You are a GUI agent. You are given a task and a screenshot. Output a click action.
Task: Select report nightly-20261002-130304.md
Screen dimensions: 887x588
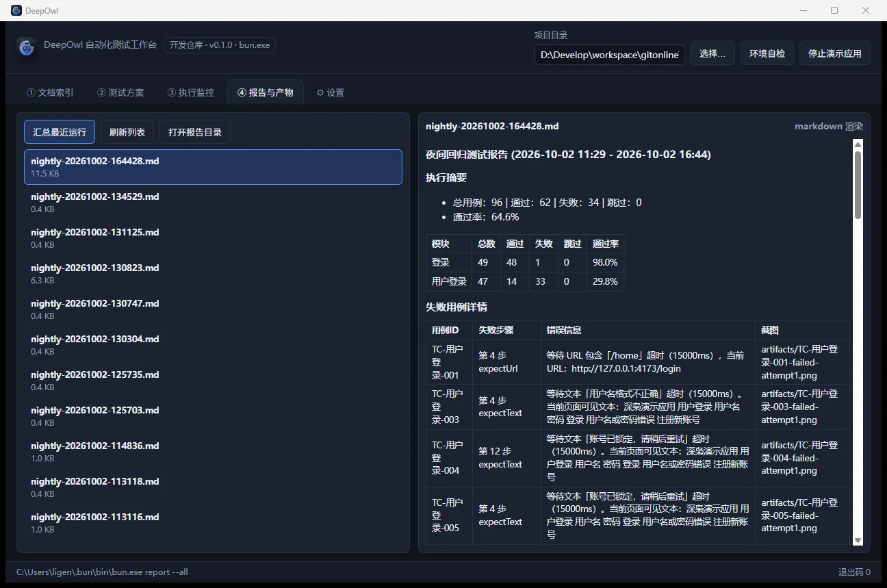pos(213,345)
